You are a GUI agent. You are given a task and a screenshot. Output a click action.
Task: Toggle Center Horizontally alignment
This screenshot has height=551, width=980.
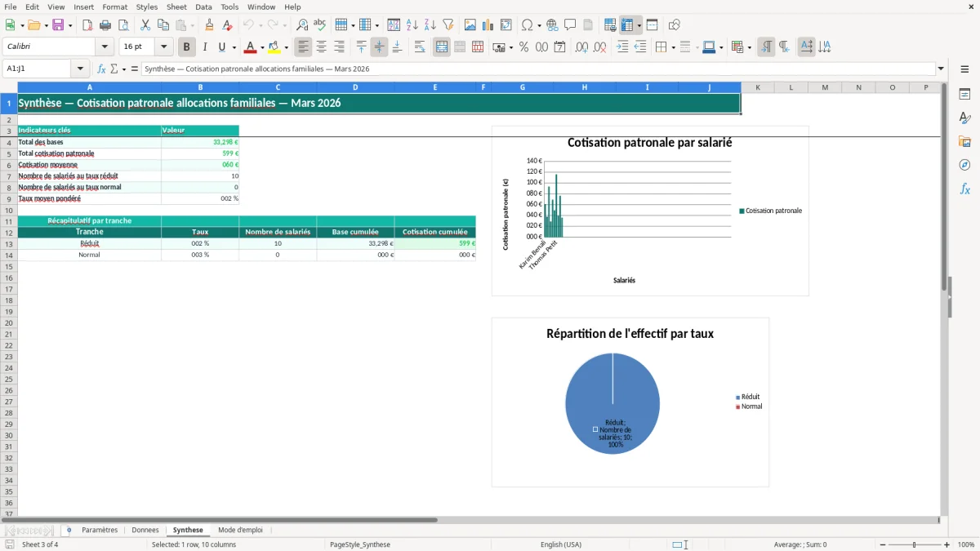click(x=322, y=47)
